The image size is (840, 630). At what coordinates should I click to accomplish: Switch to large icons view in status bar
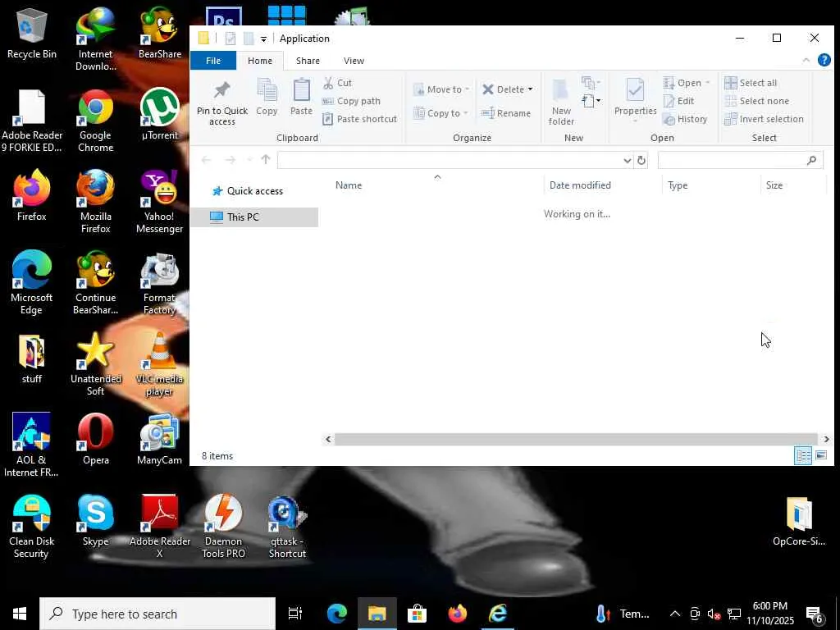click(x=821, y=456)
